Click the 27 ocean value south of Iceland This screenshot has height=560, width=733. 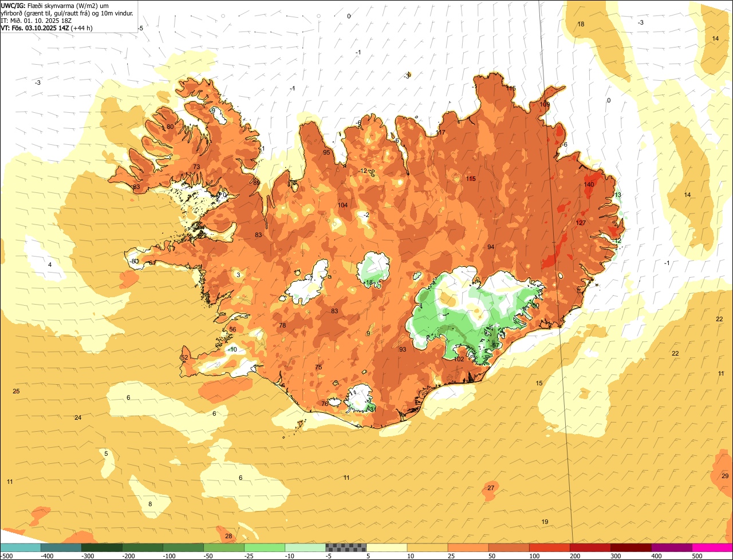tap(491, 488)
